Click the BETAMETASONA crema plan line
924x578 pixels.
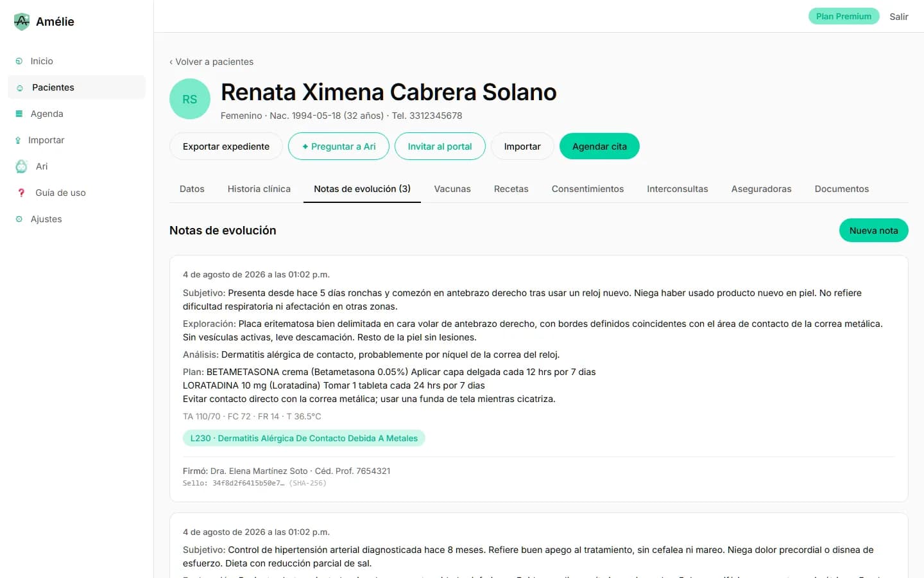(x=389, y=372)
